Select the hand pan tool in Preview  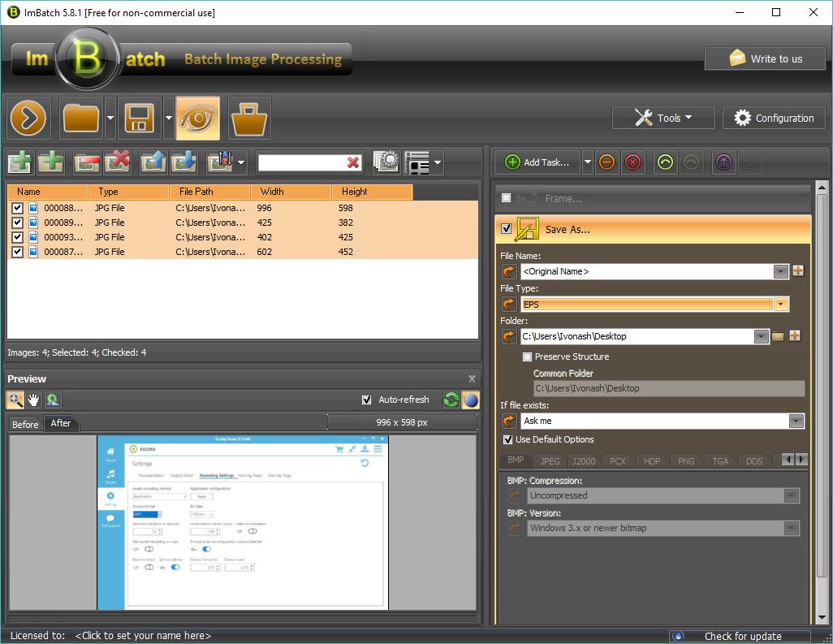[x=34, y=400]
